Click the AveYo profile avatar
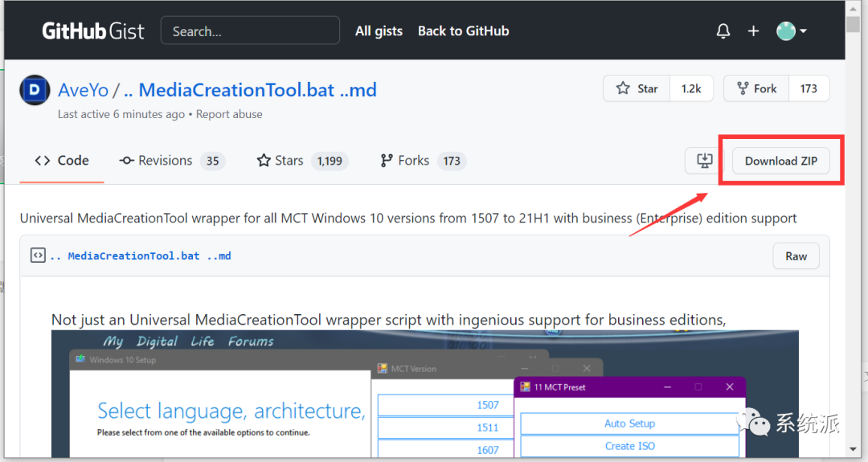The image size is (868, 462). tap(35, 90)
